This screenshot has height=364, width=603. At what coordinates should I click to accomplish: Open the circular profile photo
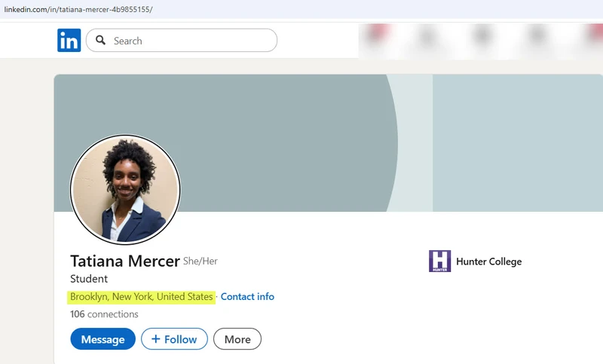tap(125, 189)
